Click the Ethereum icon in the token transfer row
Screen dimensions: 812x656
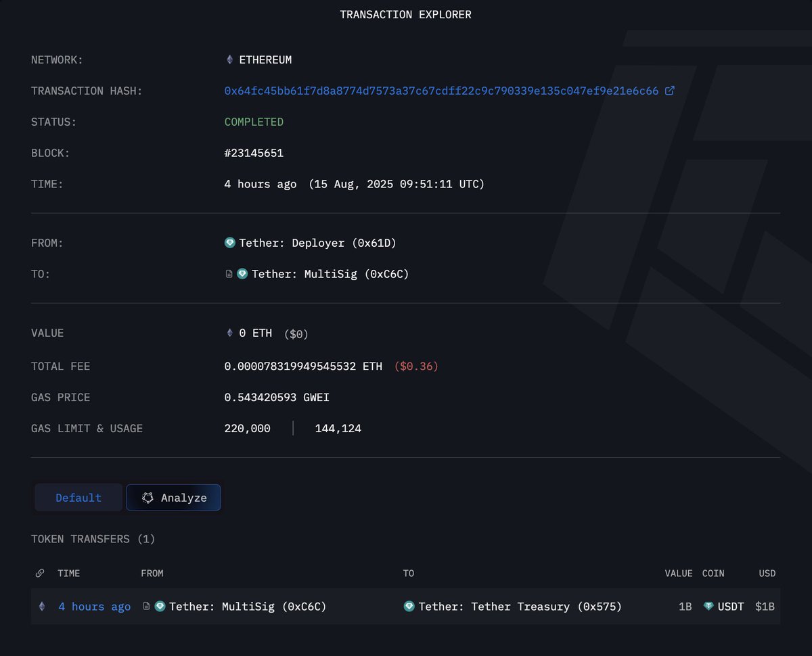(x=42, y=607)
